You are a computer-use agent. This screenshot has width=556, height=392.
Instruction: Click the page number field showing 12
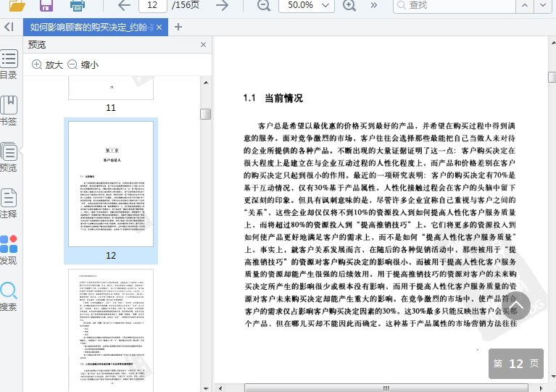[152, 6]
